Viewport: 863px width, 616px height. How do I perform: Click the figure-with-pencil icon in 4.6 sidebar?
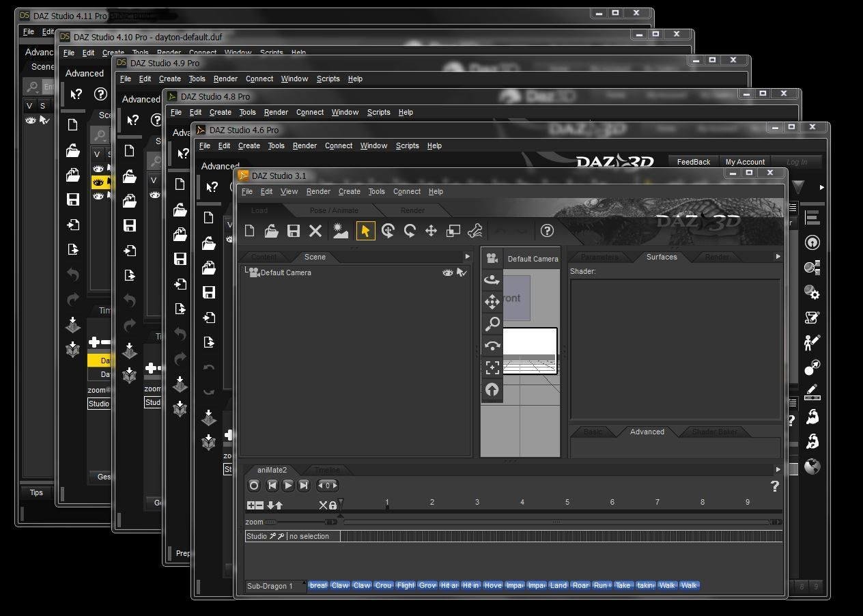812,342
